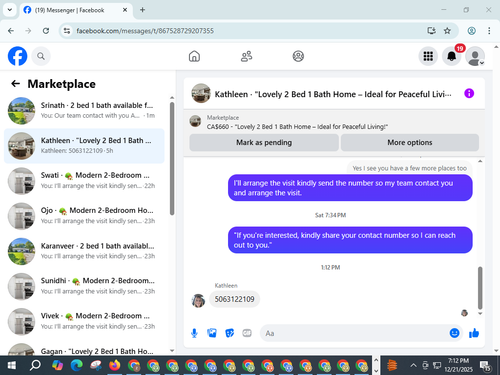Viewport: 500px width, 375px height.
Task: Open Sunidhi's Modern 2-Bedroom conversation
Action: [x=84, y=286]
